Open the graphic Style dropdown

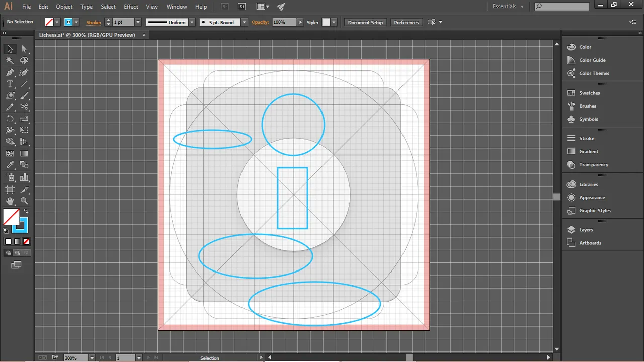point(334,22)
